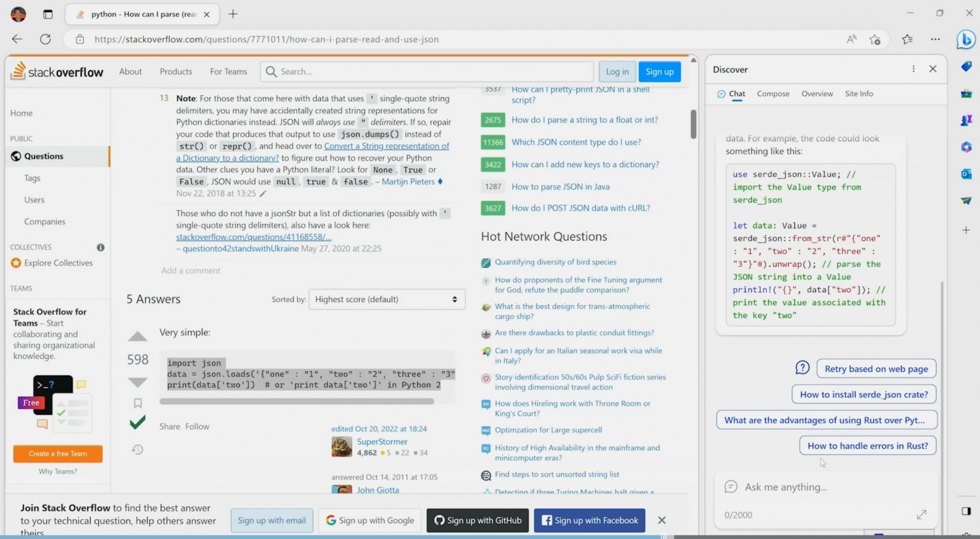Open How to parse JSON in Java
This screenshot has height=539, width=980.
[560, 187]
